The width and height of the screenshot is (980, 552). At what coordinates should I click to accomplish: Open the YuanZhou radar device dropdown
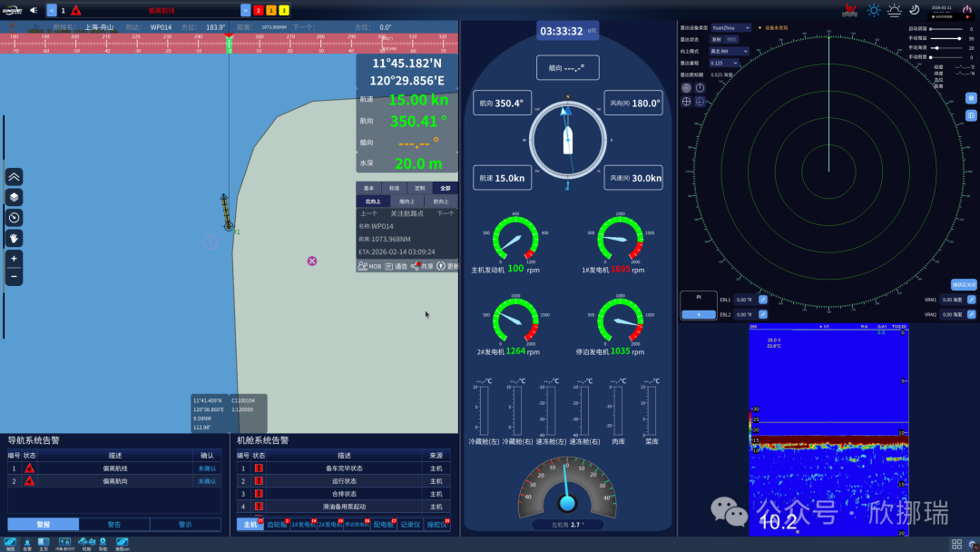(x=730, y=27)
